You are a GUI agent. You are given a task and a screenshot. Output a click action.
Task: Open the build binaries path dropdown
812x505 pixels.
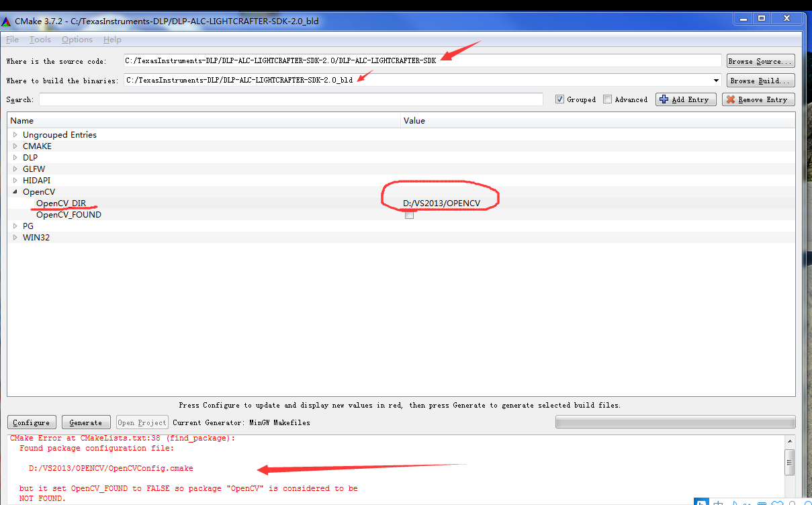coord(716,81)
